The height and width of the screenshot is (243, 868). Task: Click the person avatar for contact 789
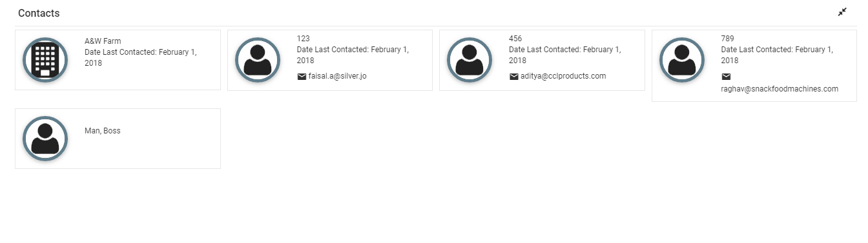pos(682,60)
